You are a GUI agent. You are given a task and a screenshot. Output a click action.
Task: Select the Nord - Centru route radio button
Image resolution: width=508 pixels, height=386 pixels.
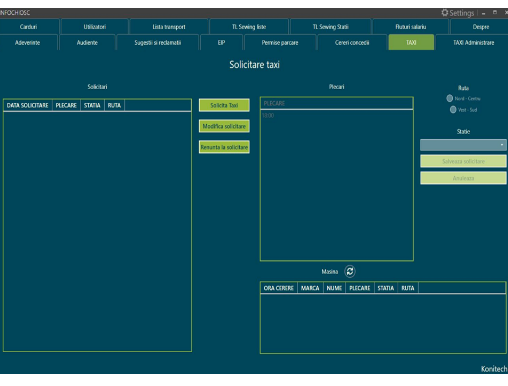[x=450, y=98]
